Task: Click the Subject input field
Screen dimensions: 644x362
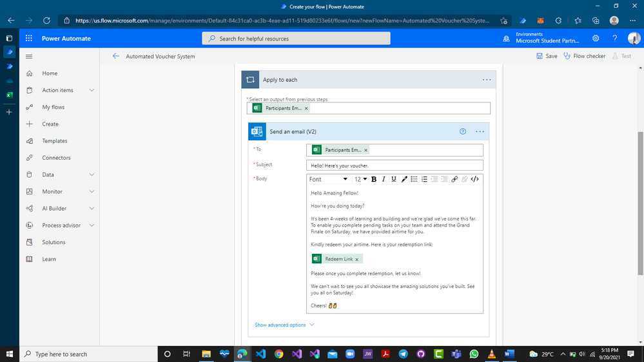Action: tap(395, 166)
